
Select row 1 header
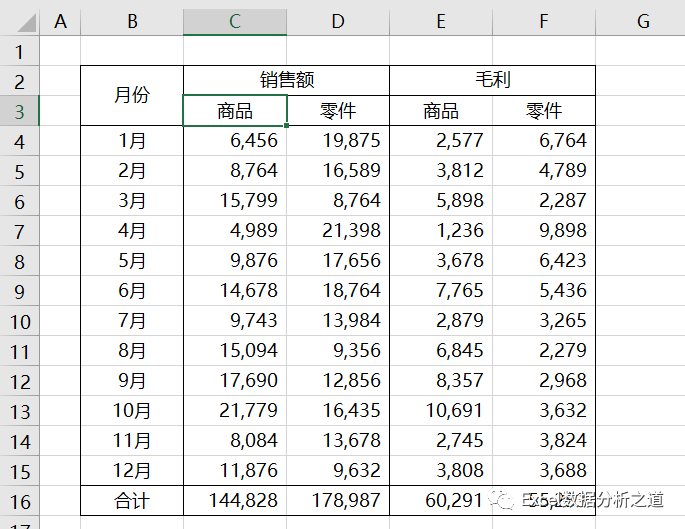click(x=20, y=51)
